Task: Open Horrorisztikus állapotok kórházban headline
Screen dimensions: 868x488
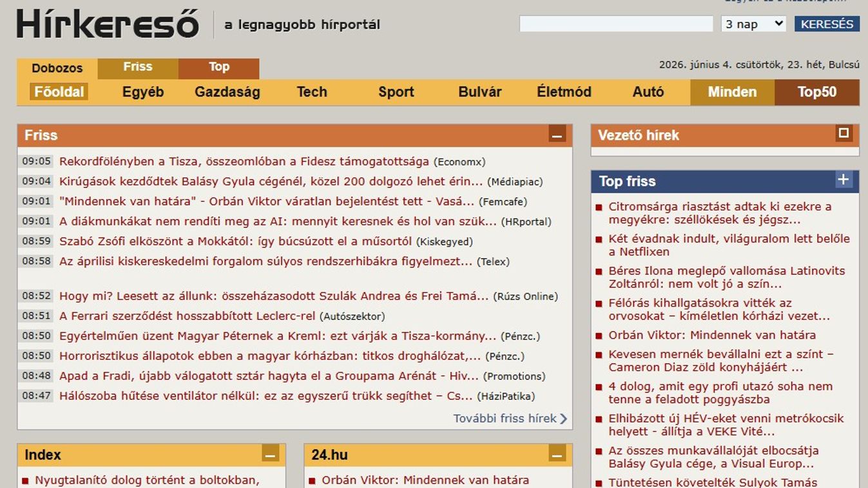Action: (x=270, y=356)
